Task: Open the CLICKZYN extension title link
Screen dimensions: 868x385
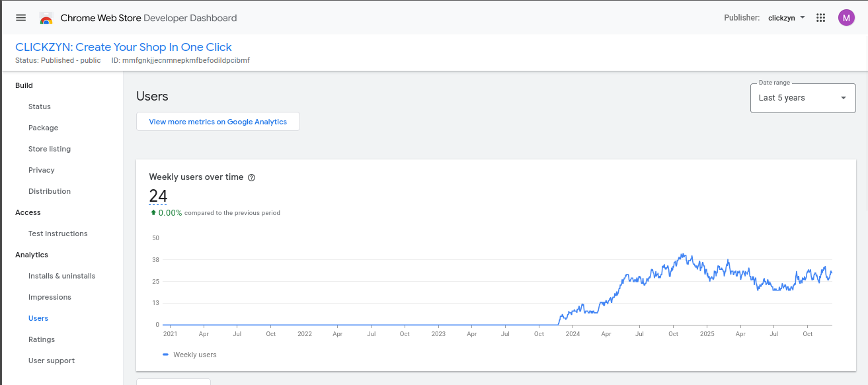Action: click(x=125, y=47)
